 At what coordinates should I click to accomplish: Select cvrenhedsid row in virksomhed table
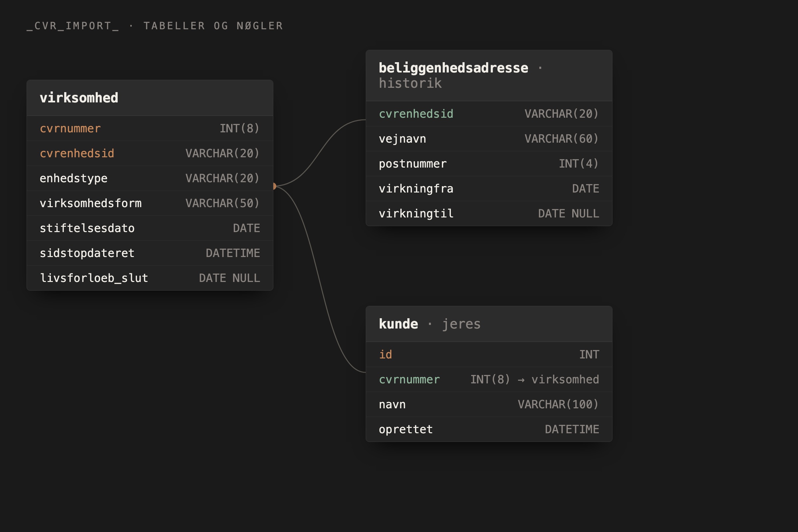click(x=150, y=153)
